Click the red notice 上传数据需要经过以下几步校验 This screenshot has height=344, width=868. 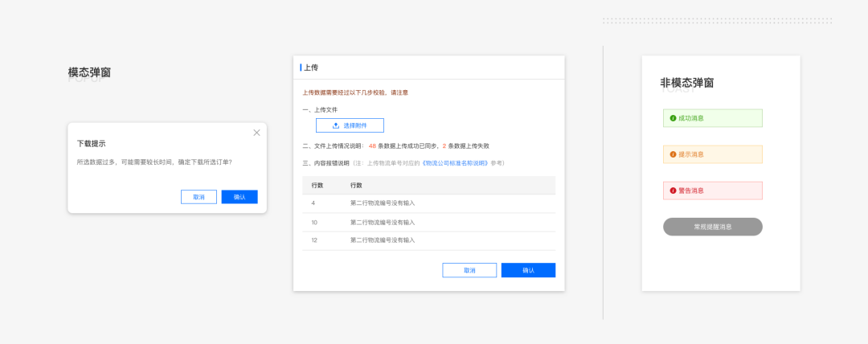click(x=345, y=92)
